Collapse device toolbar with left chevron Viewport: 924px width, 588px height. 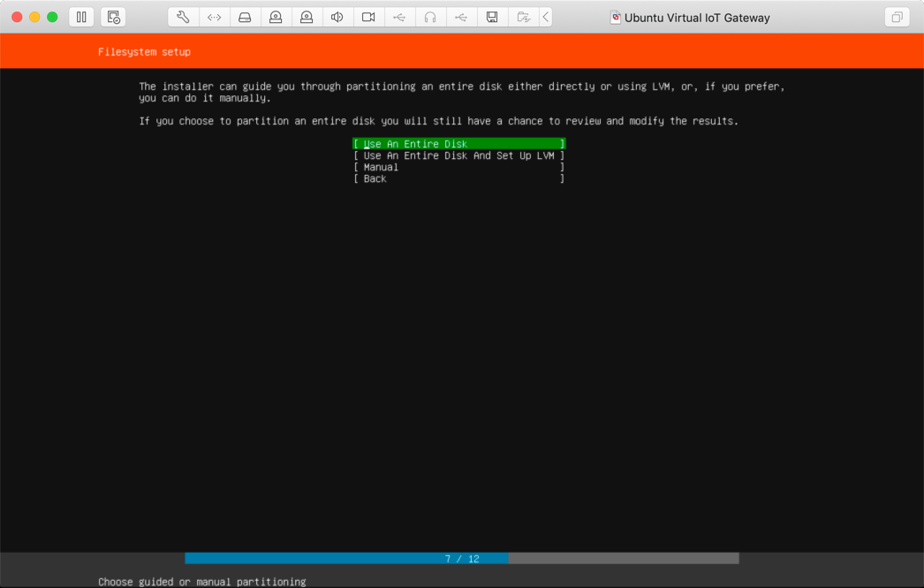pos(546,17)
